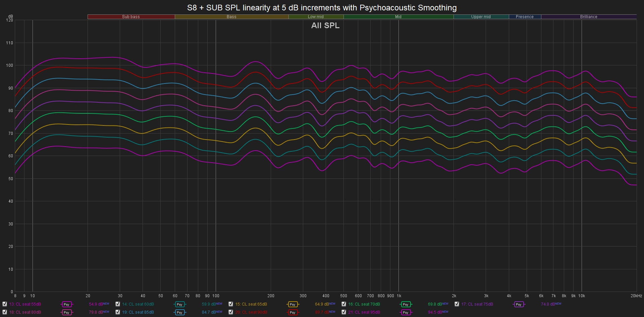Click Psy smoothing icon for 19: CL seat 85dB
Screen dimensions: 644x317
coord(179,312)
